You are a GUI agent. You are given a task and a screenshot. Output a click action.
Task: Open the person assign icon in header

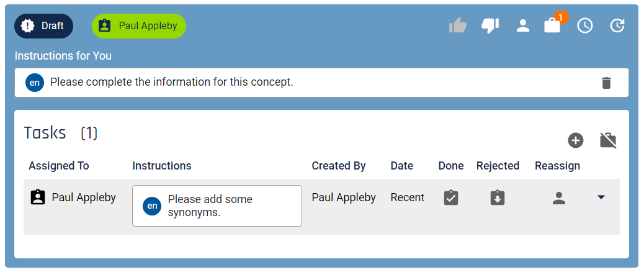(x=522, y=26)
